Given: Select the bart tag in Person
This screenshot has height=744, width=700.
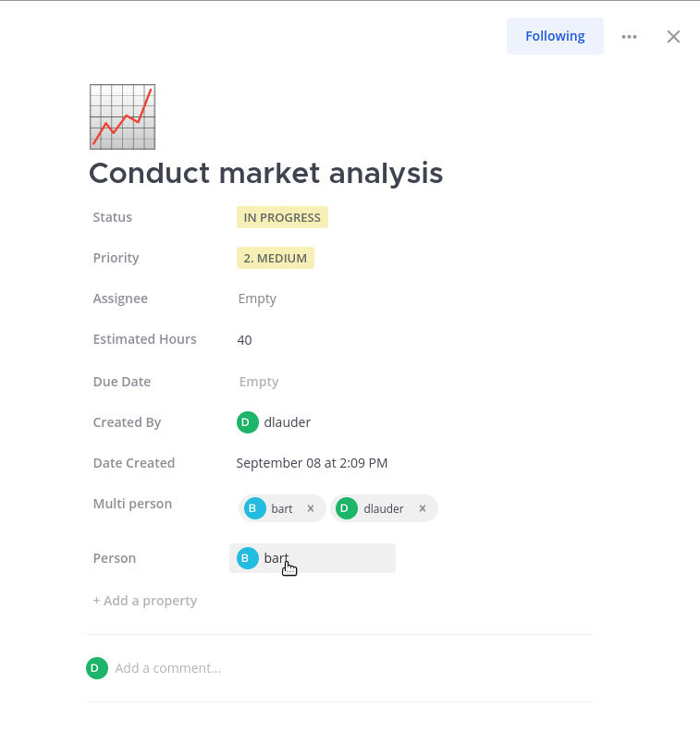Looking at the screenshot, I should [x=276, y=558].
